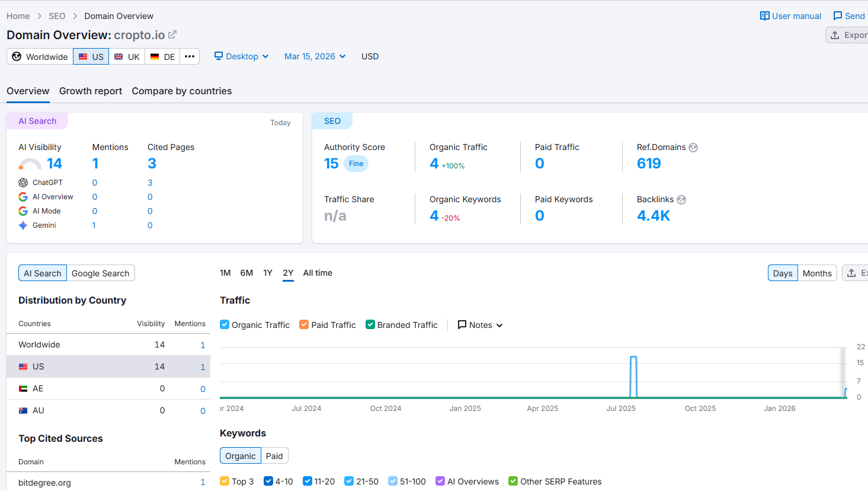Open the Mar 15, 2026 date dropdown

[x=315, y=56]
